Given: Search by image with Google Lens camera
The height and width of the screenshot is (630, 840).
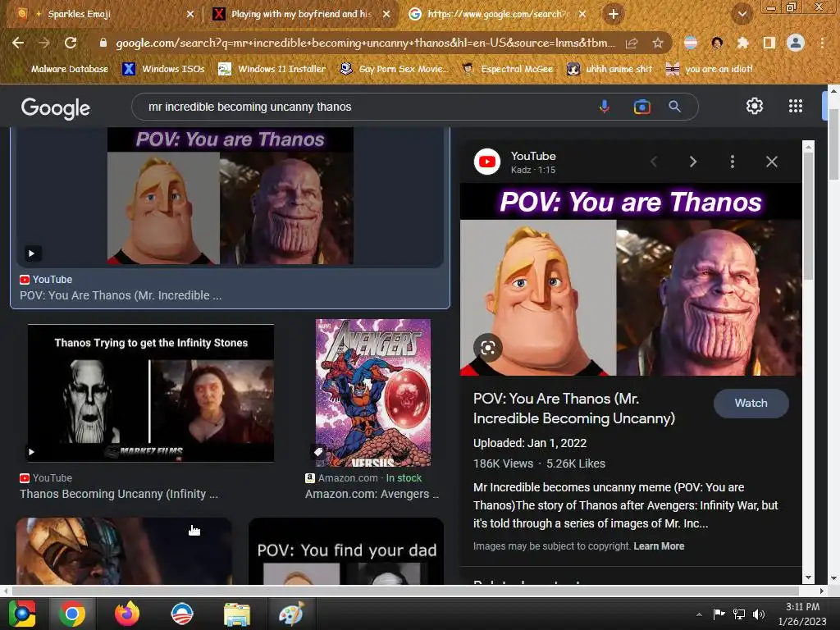Looking at the screenshot, I should pyautogui.click(x=641, y=107).
